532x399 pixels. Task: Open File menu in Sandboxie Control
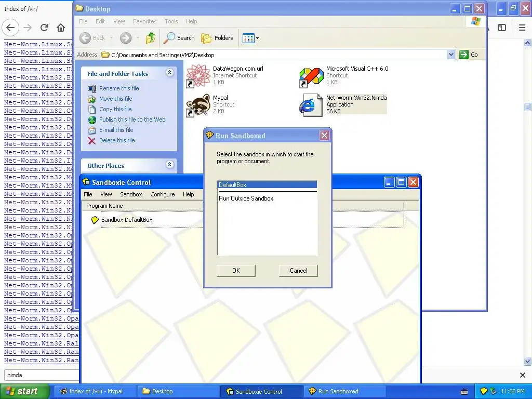coord(88,194)
